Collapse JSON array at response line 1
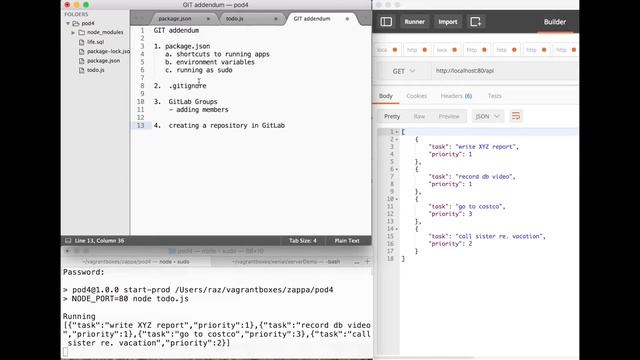The width and height of the screenshot is (640, 360). 396,132
